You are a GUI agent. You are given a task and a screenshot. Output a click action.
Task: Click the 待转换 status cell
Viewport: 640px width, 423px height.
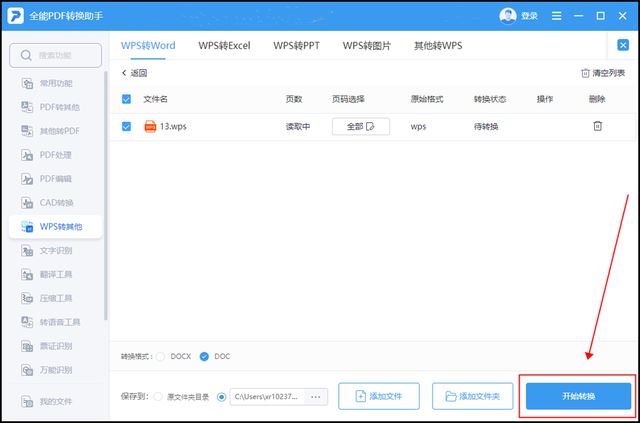(486, 127)
